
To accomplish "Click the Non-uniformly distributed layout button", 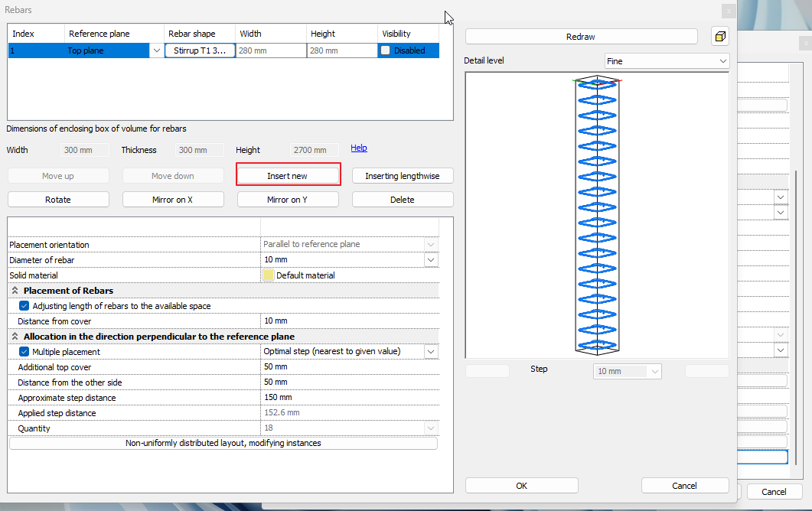I will [x=223, y=444].
